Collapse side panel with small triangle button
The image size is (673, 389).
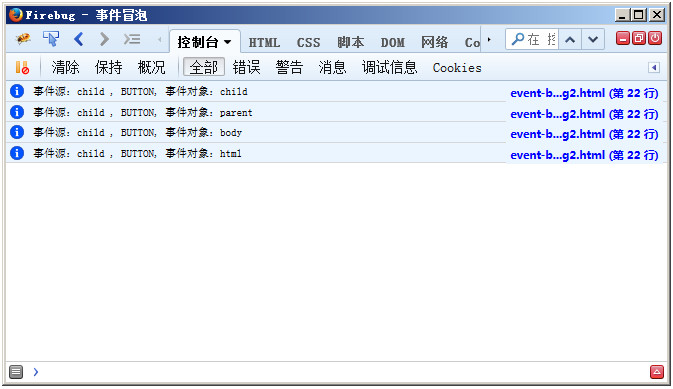[654, 67]
